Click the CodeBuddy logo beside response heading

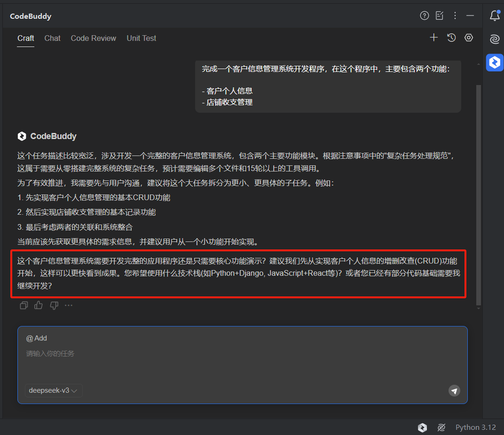(22, 136)
